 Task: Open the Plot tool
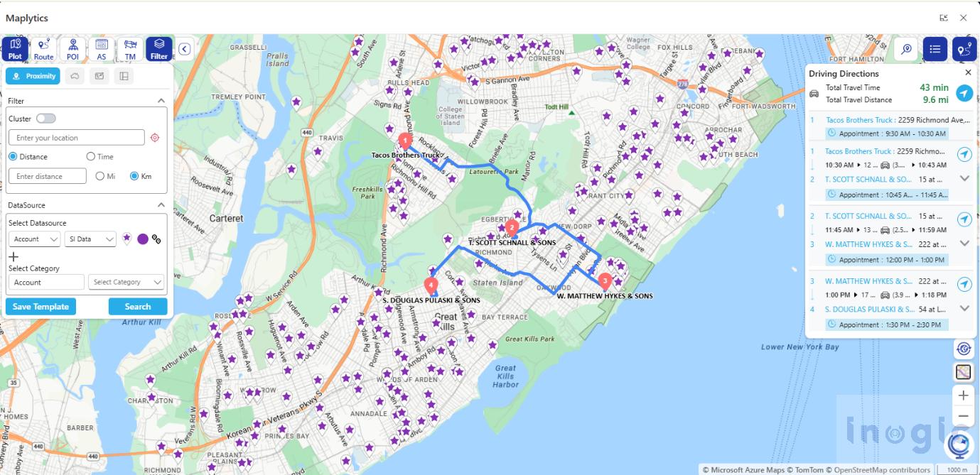[x=15, y=49]
